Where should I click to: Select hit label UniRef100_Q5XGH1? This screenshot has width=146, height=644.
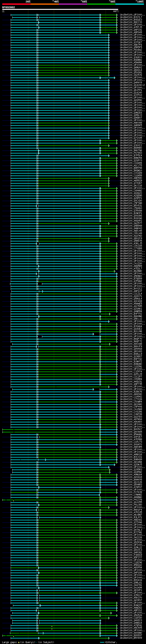tap(131, 72)
